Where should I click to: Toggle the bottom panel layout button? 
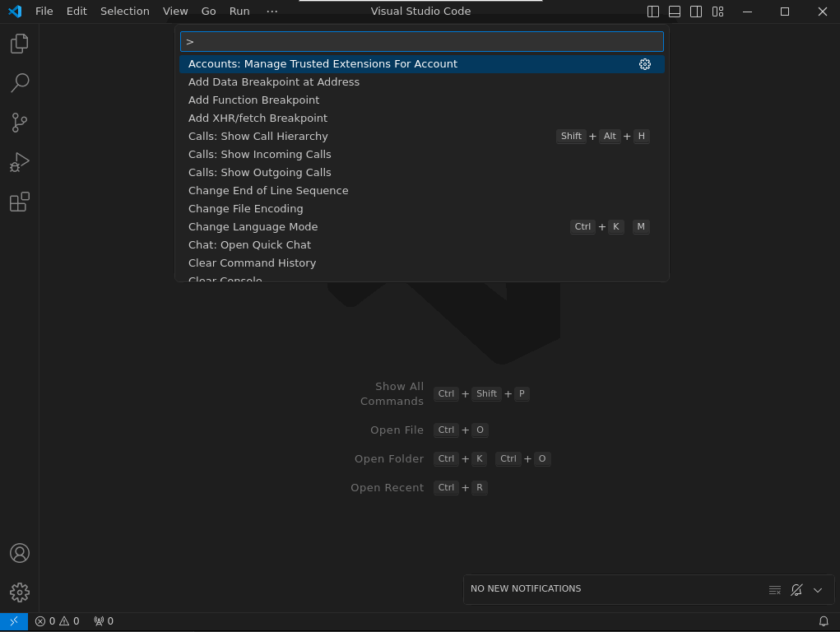click(675, 12)
